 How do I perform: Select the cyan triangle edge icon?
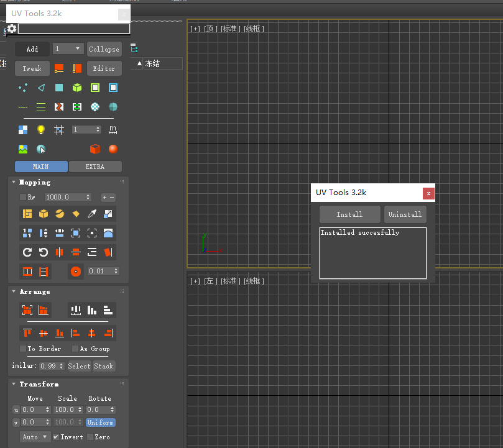click(41, 88)
